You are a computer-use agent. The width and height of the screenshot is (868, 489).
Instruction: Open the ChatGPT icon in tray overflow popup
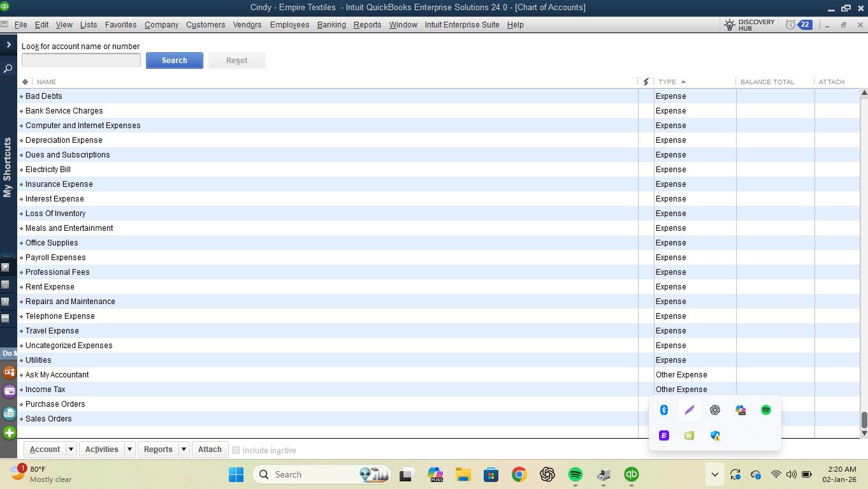(x=715, y=410)
